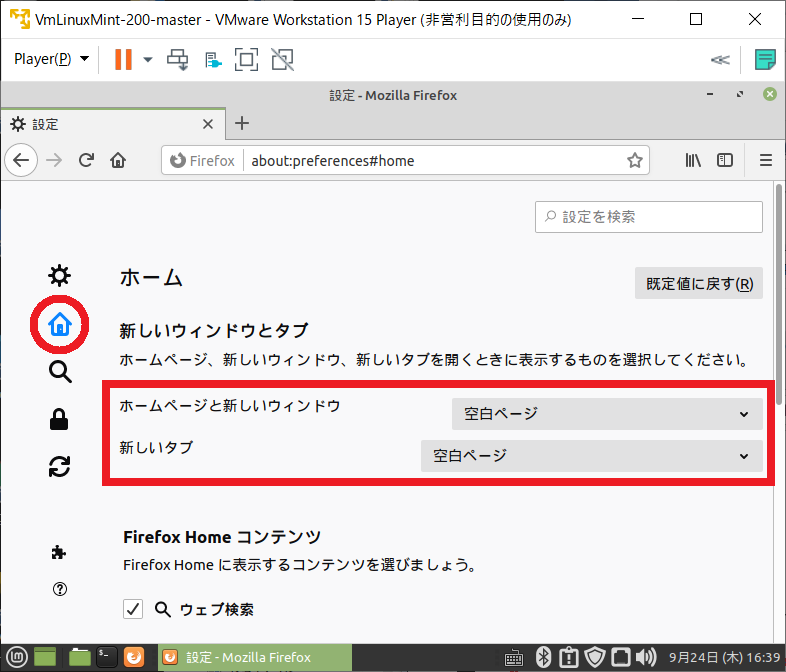Open the Player(P) menu dropdown

pyautogui.click(x=51, y=59)
